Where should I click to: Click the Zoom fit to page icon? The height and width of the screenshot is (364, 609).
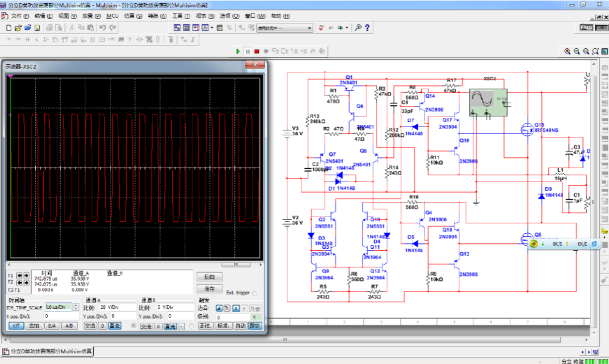(595, 51)
